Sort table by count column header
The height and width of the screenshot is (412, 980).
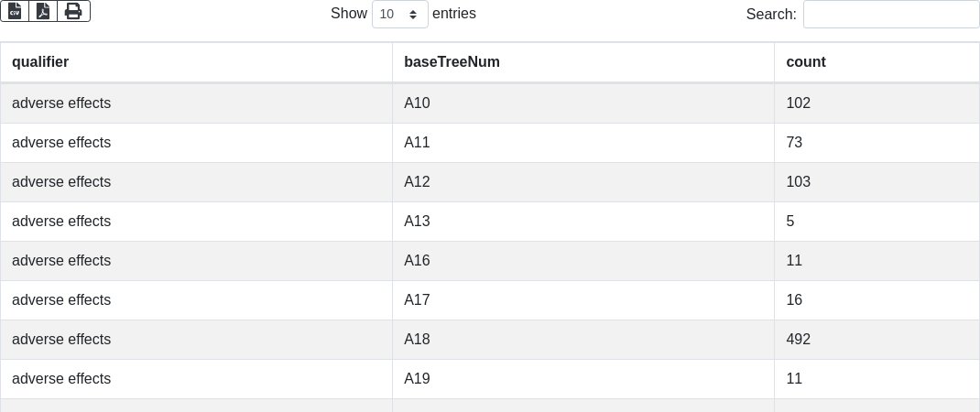(x=806, y=62)
